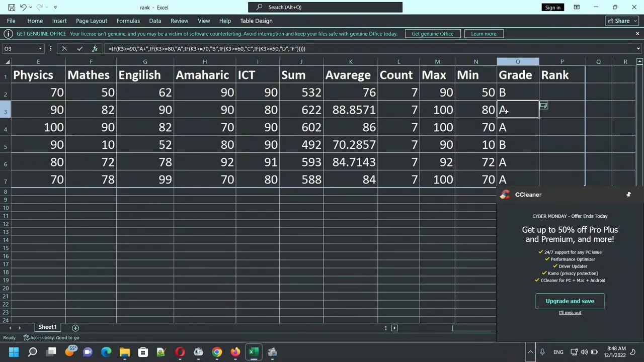The image size is (644, 362).
Task: Open File Explorer from the taskbar
Action: pyautogui.click(x=125, y=352)
